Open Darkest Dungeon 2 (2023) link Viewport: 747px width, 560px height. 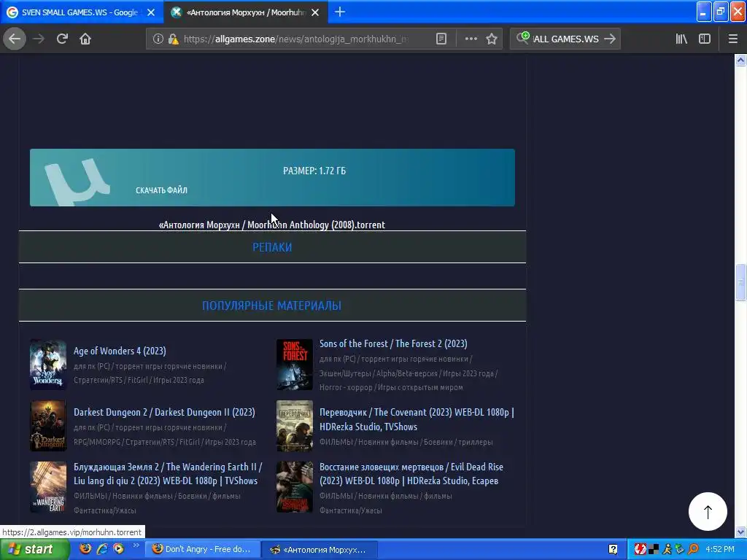click(x=164, y=412)
